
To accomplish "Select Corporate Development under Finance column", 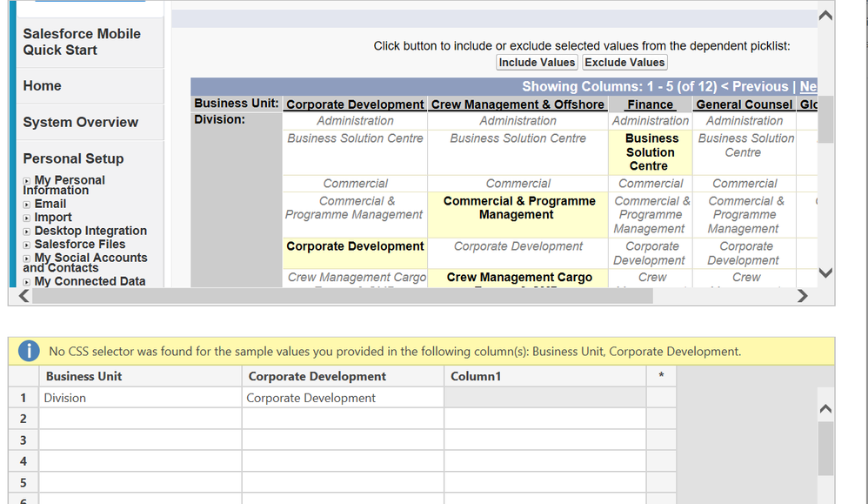I will [x=651, y=253].
